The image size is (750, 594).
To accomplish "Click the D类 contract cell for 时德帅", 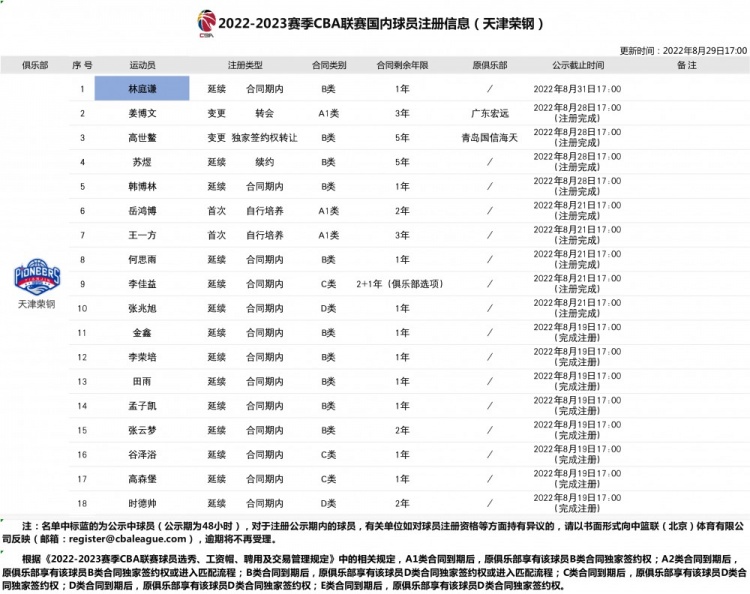I will 329,504.
